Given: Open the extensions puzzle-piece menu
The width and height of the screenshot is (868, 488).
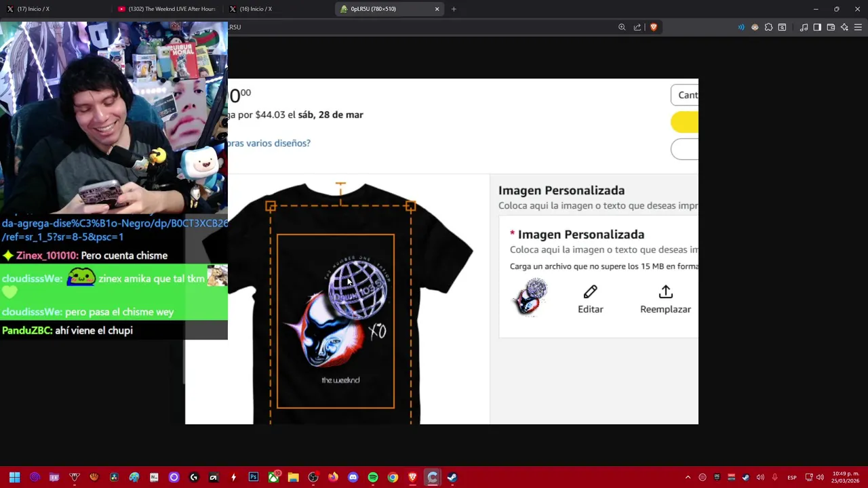Looking at the screenshot, I should coord(768,27).
